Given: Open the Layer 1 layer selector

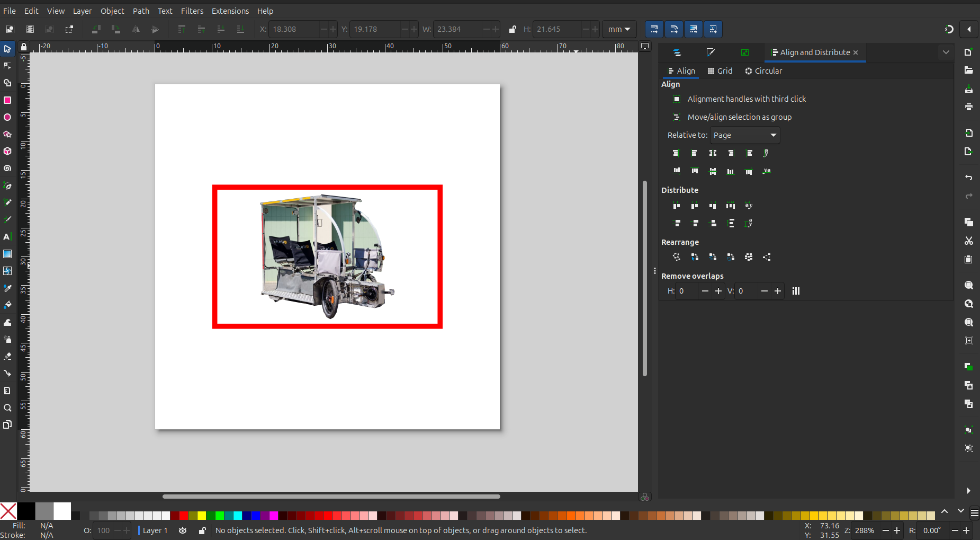Looking at the screenshot, I should 155,530.
